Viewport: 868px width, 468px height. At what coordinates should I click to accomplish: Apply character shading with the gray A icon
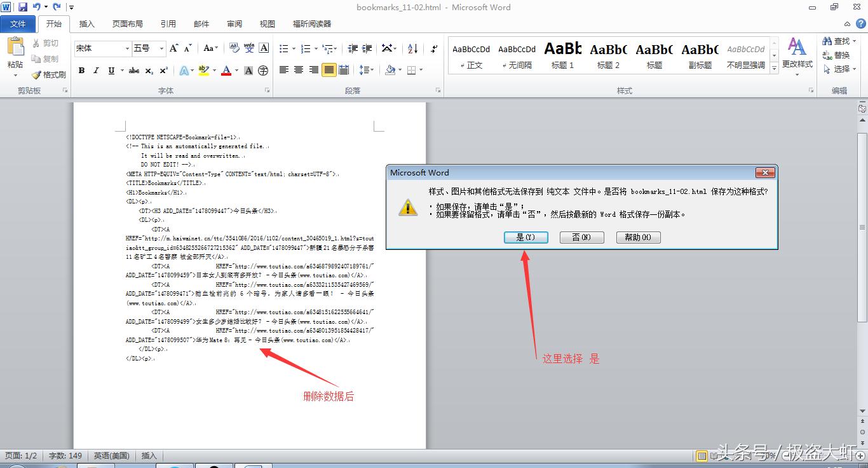pyautogui.click(x=248, y=71)
